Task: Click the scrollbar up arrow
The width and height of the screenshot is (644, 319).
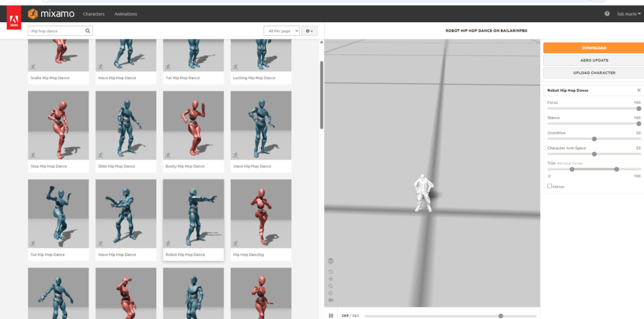Action: (321, 42)
